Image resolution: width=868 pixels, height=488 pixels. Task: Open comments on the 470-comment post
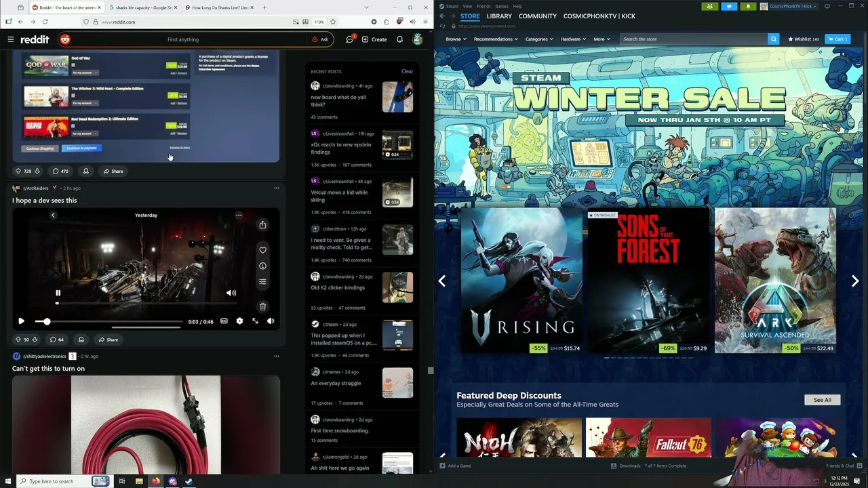60,171
